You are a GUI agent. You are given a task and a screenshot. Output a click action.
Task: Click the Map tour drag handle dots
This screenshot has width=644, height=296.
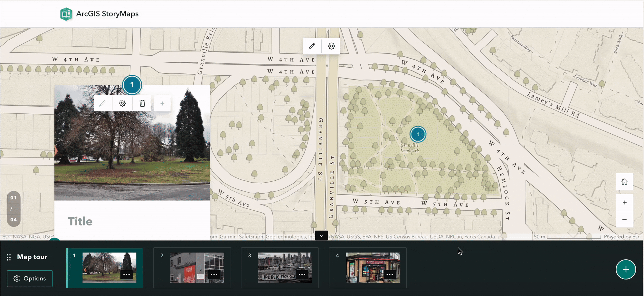tap(9, 257)
